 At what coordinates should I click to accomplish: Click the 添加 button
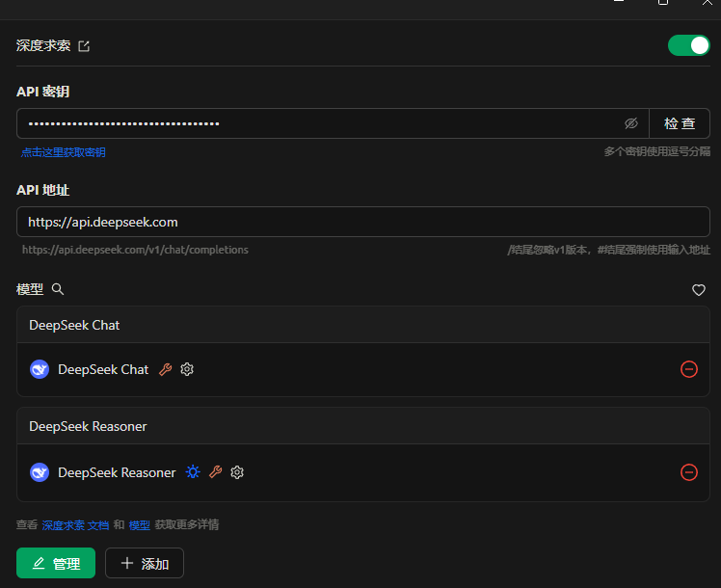click(x=145, y=563)
